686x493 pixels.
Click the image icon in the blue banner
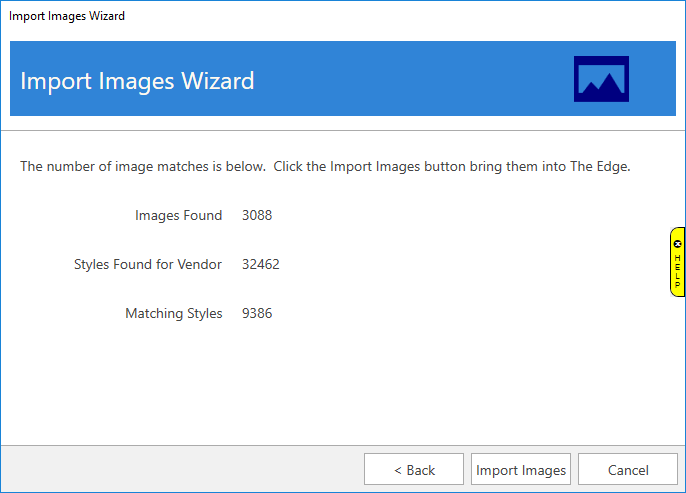tap(601, 79)
